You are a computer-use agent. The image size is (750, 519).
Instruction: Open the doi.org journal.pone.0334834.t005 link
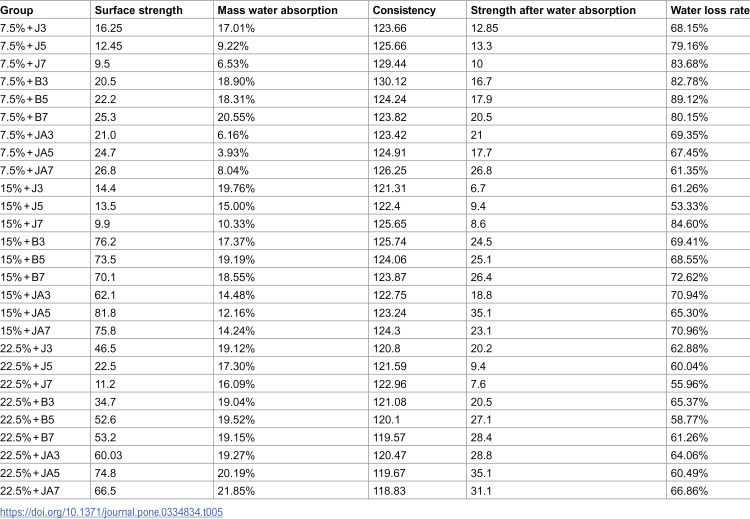pyautogui.click(x=111, y=512)
